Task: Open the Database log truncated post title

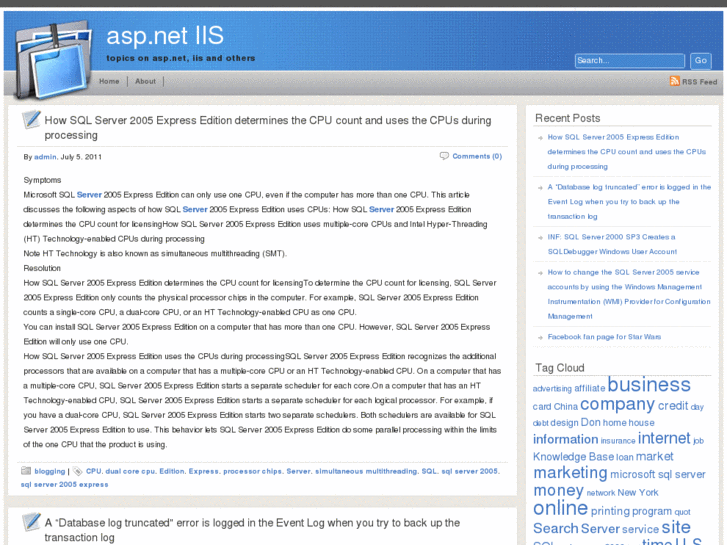Action: 252,530
